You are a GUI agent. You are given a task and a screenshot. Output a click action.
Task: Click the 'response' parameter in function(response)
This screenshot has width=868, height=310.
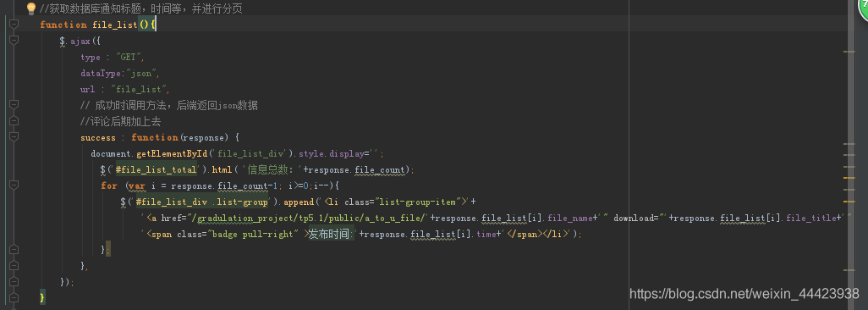pyautogui.click(x=203, y=138)
